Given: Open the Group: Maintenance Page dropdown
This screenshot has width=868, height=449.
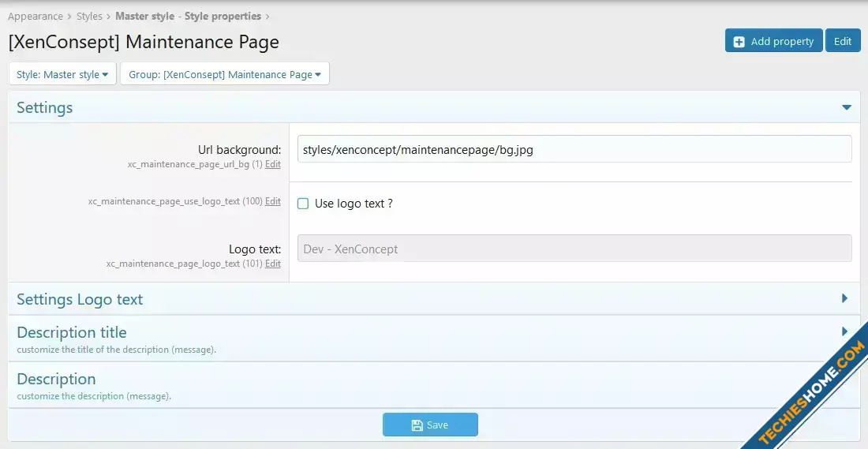Looking at the screenshot, I should (x=225, y=74).
